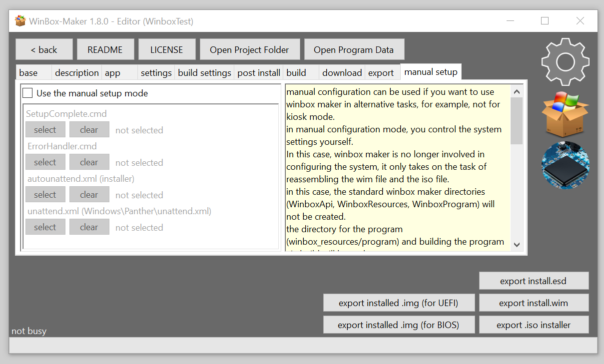Viewport: 604px width, 364px height.
Task: Click the help text scrollbar down arrow
Action: [x=517, y=245]
